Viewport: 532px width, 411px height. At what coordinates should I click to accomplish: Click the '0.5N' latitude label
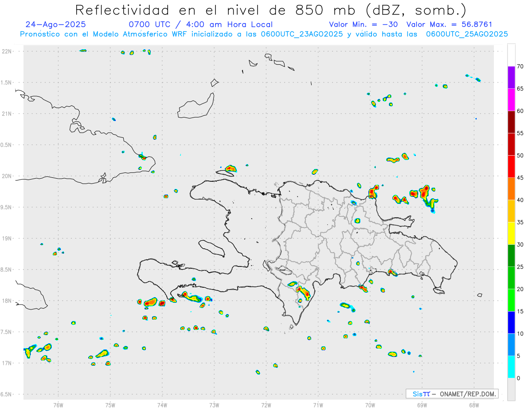(x=7, y=145)
